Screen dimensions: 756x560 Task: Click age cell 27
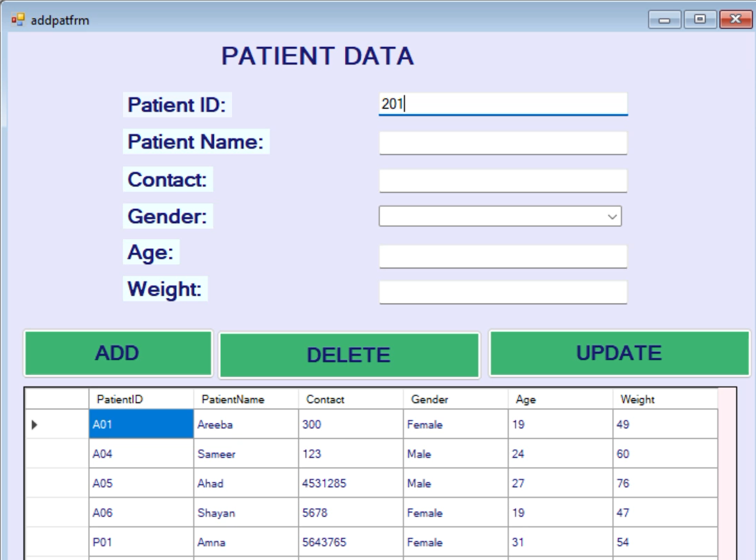click(x=560, y=483)
